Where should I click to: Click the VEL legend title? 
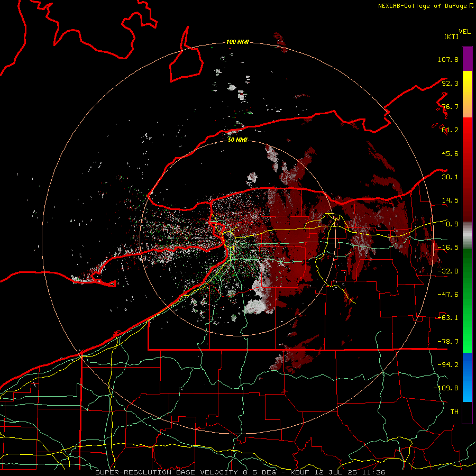pyautogui.click(x=464, y=32)
